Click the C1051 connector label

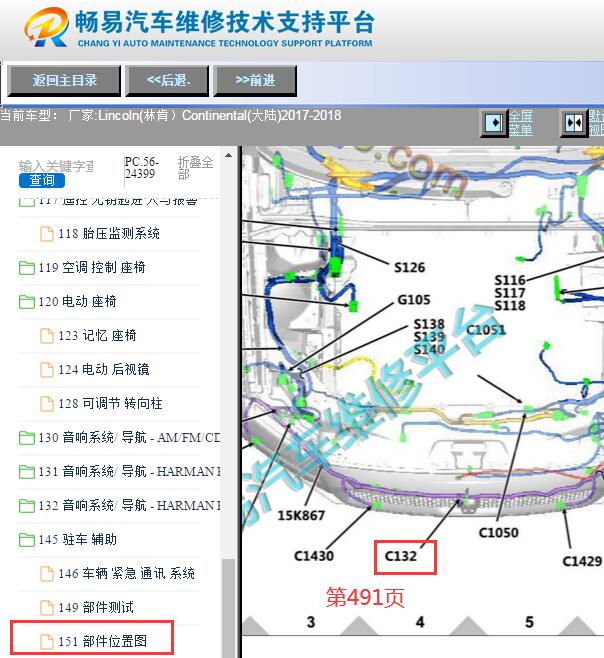tap(486, 330)
